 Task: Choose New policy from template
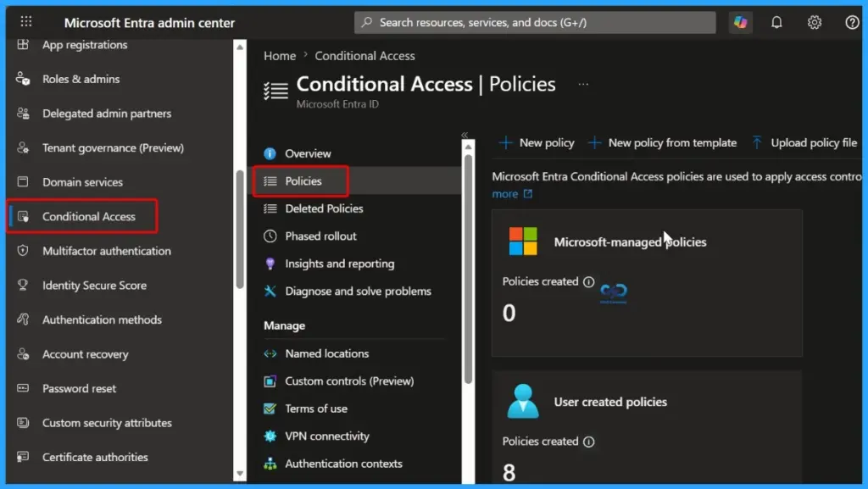[x=662, y=142]
